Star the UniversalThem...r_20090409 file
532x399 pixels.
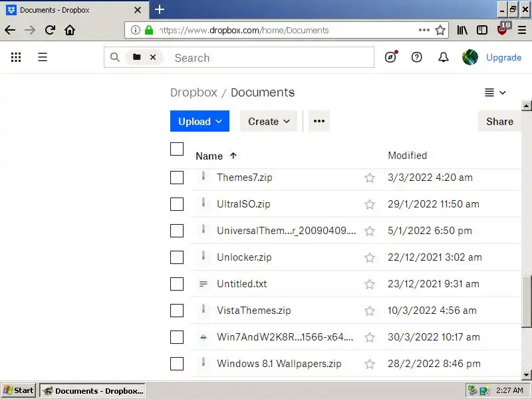[370, 231]
